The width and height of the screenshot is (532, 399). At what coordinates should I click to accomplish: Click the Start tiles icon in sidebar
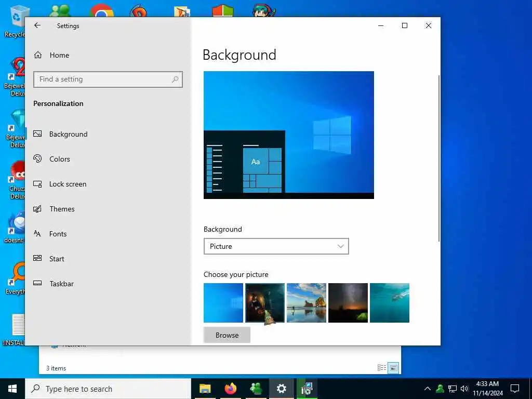click(x=37, y=258)
